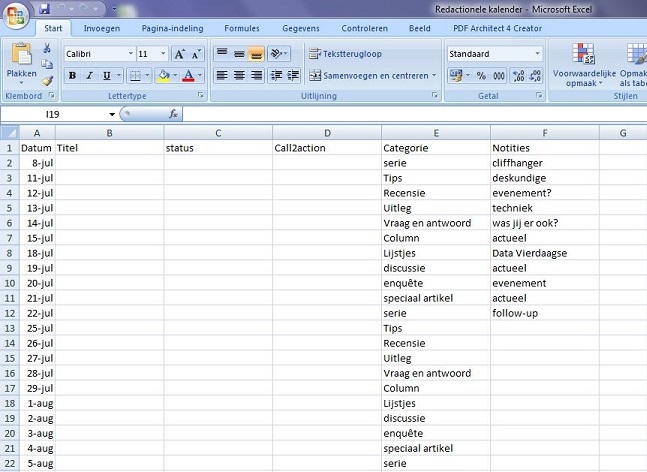Toggle bold formatting
The height and width of the screenshot is (472, 647).
click(x=73, y=76)
